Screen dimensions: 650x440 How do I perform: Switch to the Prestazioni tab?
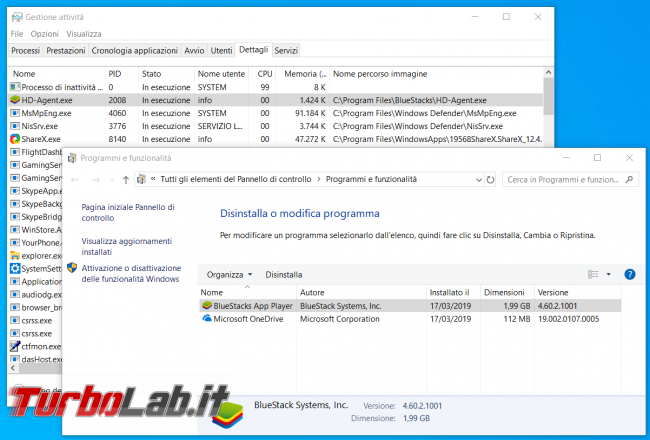click(x=65, y=51)
